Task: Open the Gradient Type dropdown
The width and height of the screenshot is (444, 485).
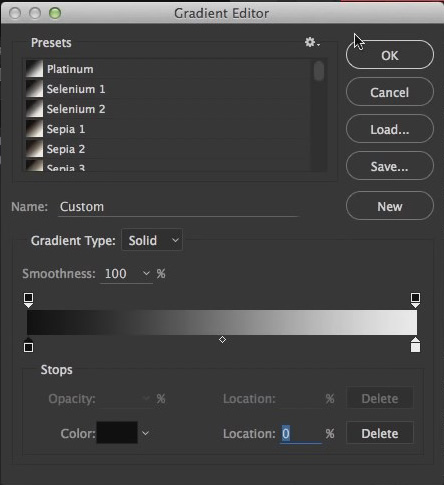Action: point(152,240)
